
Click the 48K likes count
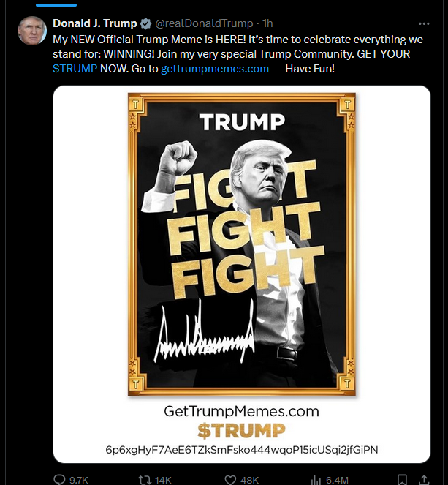[250, 480]
